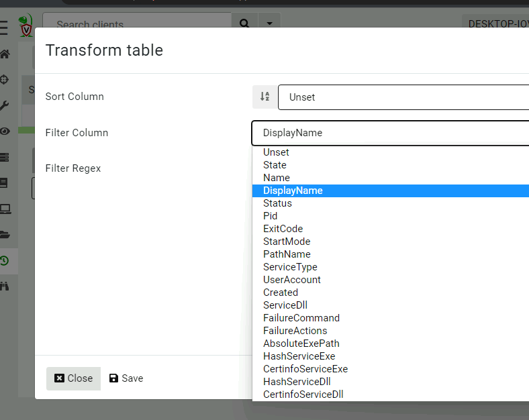Open Virtual Filesystem folder icon
This screenshot has height=420, width=529.
5,234
